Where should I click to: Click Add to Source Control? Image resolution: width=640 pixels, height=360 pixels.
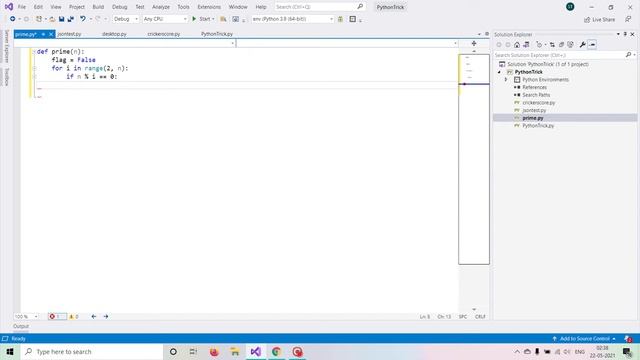(x=584, y=339)
